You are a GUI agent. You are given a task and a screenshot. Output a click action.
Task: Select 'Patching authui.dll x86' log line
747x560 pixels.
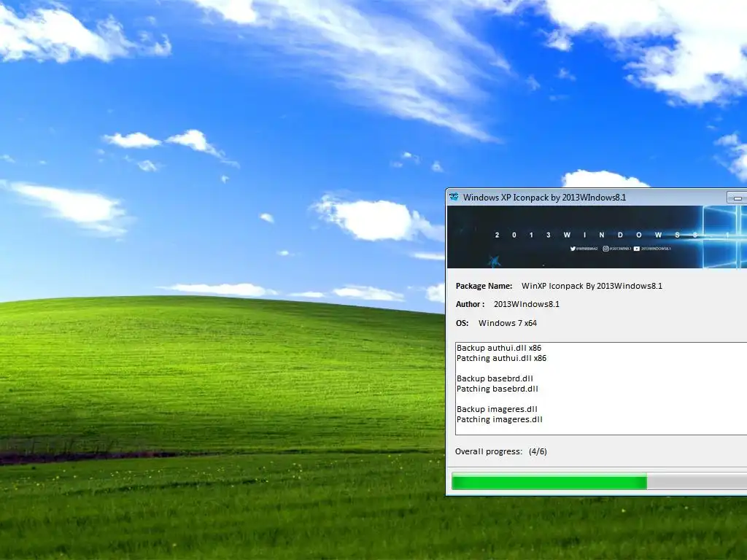coord(501,358)
